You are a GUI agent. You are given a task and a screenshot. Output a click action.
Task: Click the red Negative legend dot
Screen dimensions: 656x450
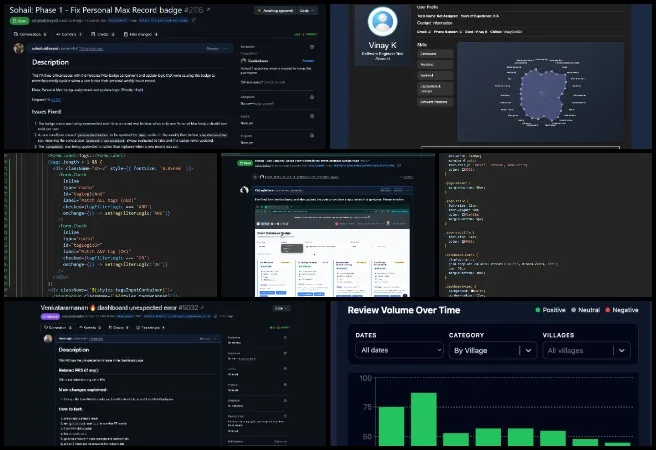pos(607,310)
